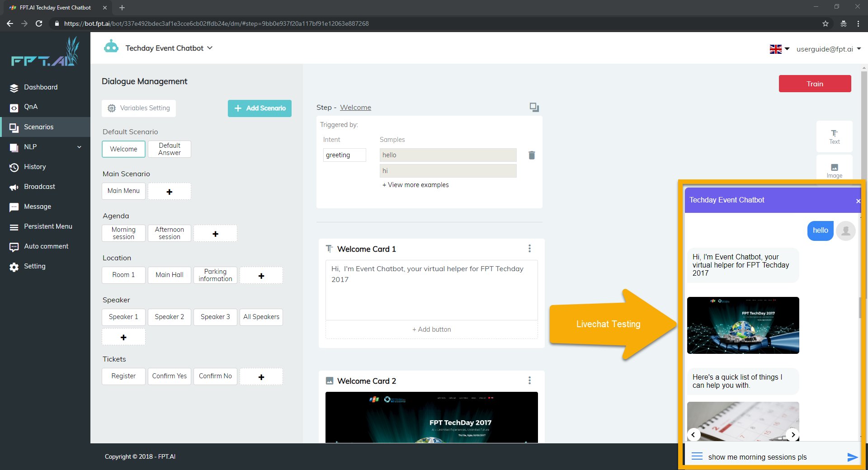Click the Welcome Card 2 image

[432, 417]
